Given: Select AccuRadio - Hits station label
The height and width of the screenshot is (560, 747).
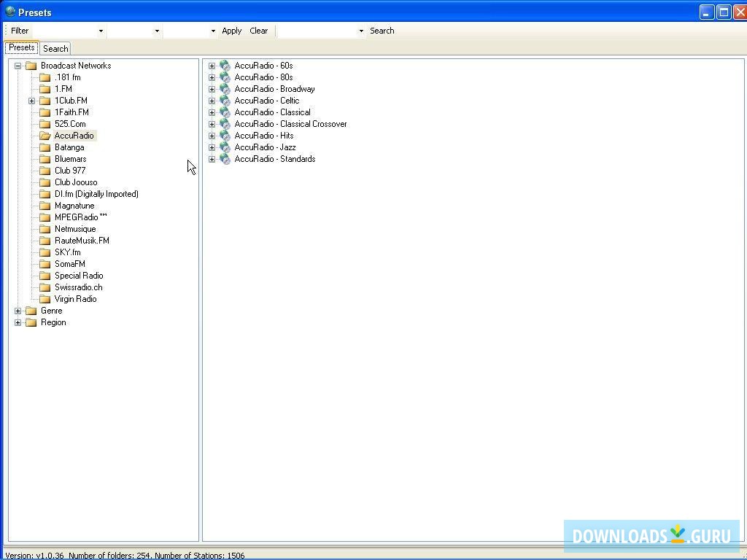Looking at the screenshot, I should tap(264, 136).
